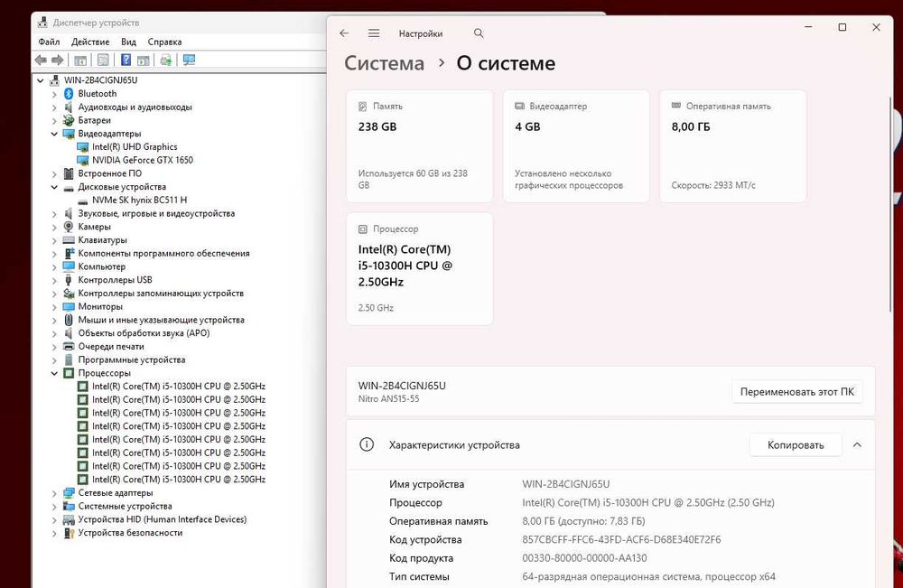Image resolution: width=903 pixels, height=588 pixels.
Task: Click the NVIDIA GeForce GTX 1650 adapter icon
Action: [83, 160]
